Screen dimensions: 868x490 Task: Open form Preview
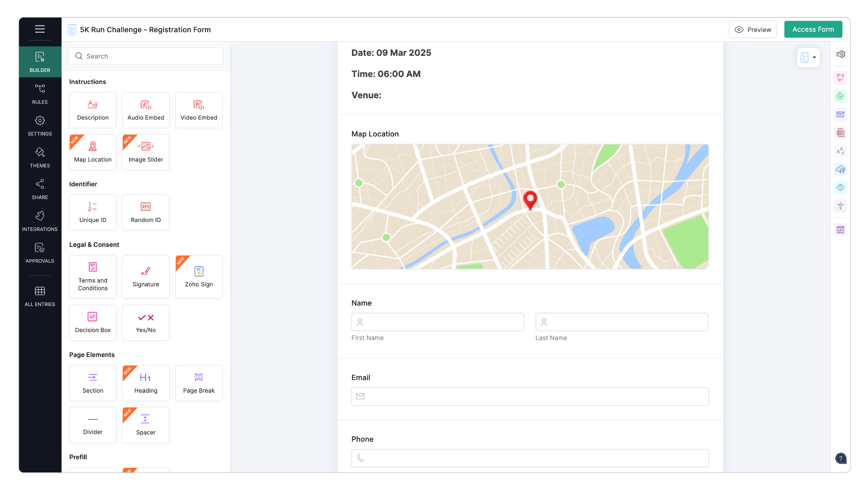click(x=753, y=29)
